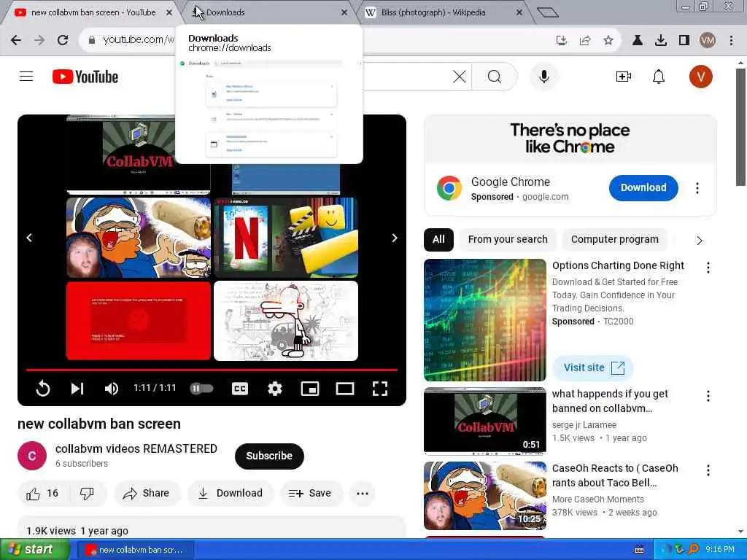Viewport: 747px width, 560px height.
Task: Search by voice with the microphone icon
Action: pyautogui.click(x=543, y=77)
